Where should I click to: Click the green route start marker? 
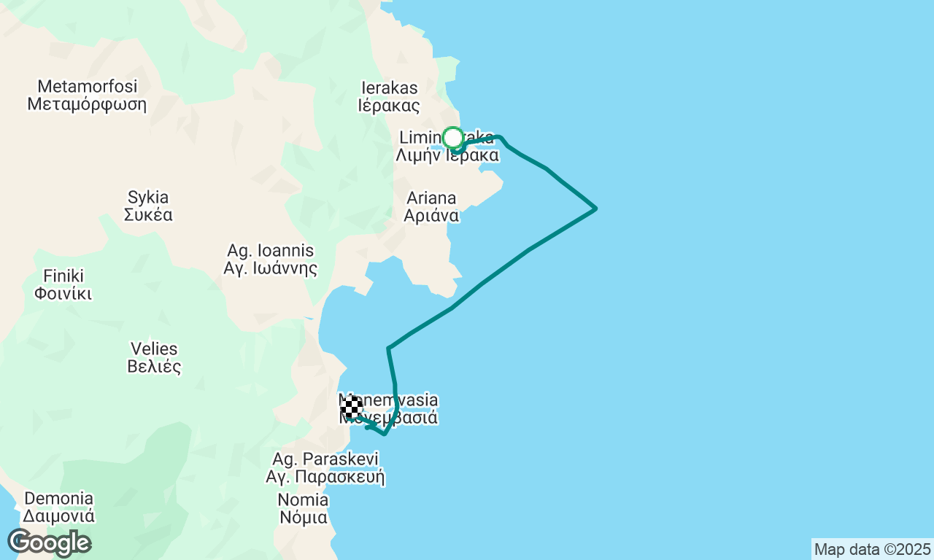pyautogui.click(x=453, y=138)
